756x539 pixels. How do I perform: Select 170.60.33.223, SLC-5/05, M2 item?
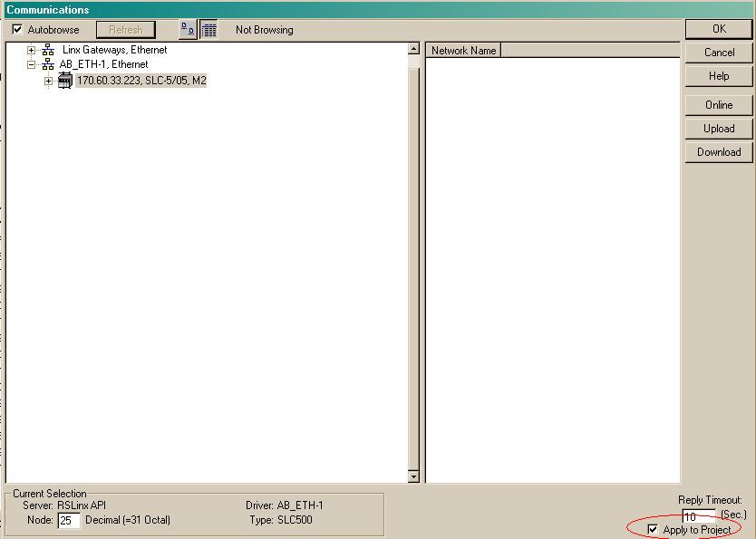(141, 81)
